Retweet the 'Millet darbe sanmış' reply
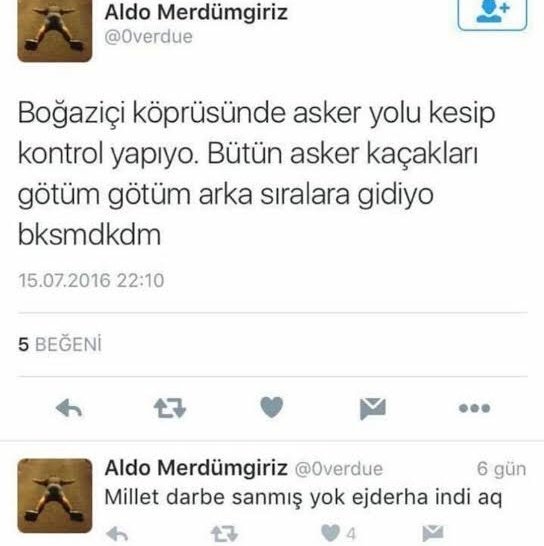 [x=224, y=534]
